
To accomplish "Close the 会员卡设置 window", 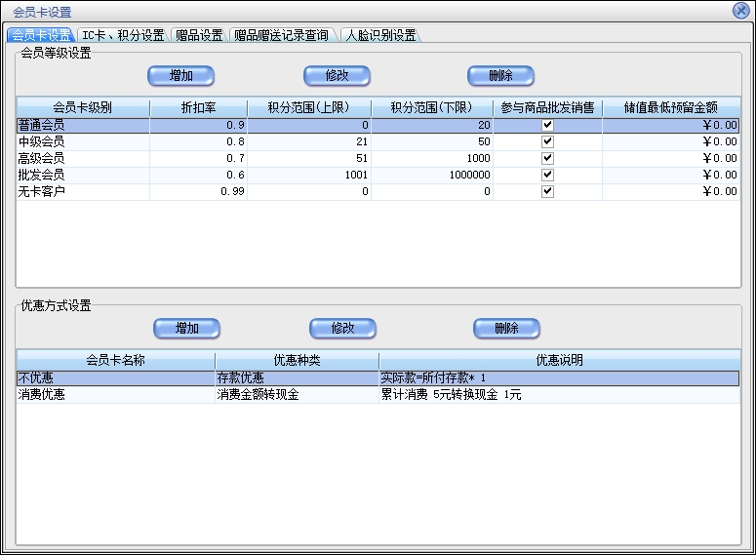I will coord(741,11).
